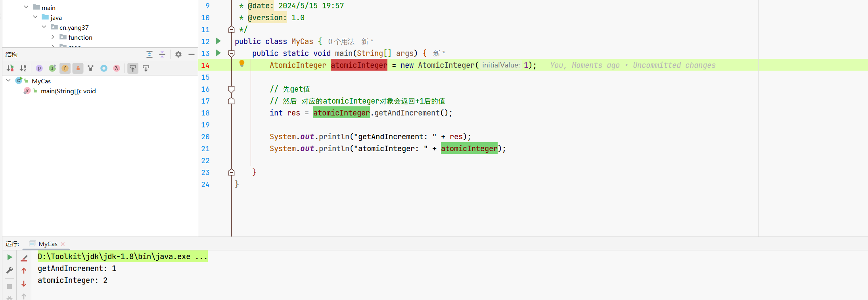The image size is (868, 300).
Task: Click the highlighted atomicInteger on line 21
Action: tap(469, 148)
